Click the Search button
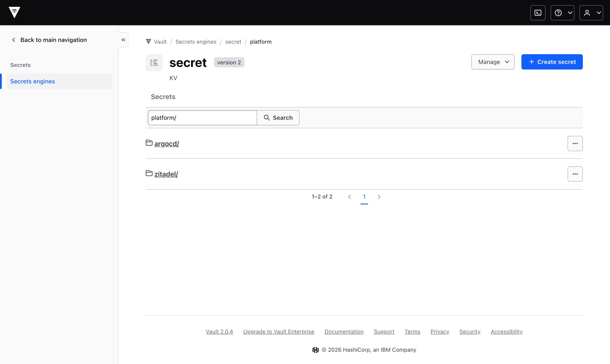This screenshot has width=610, height=364. pyautogui.click(x=278, y=118)
